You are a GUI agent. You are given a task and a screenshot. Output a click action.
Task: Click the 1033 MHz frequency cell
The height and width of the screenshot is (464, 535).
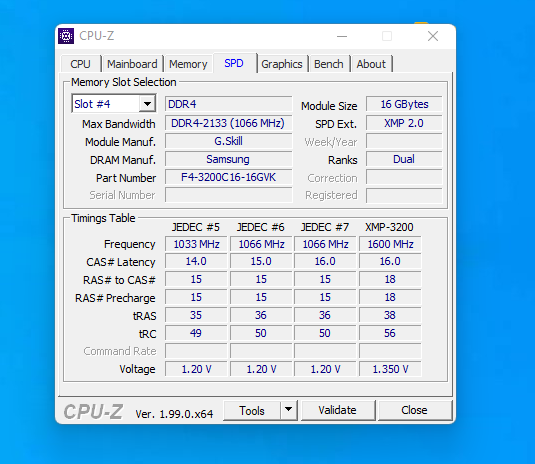pos(196,244)
